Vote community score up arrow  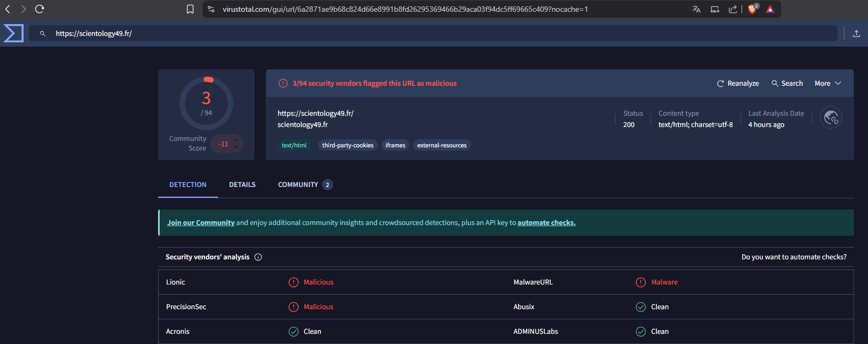(x=236, y=140)
